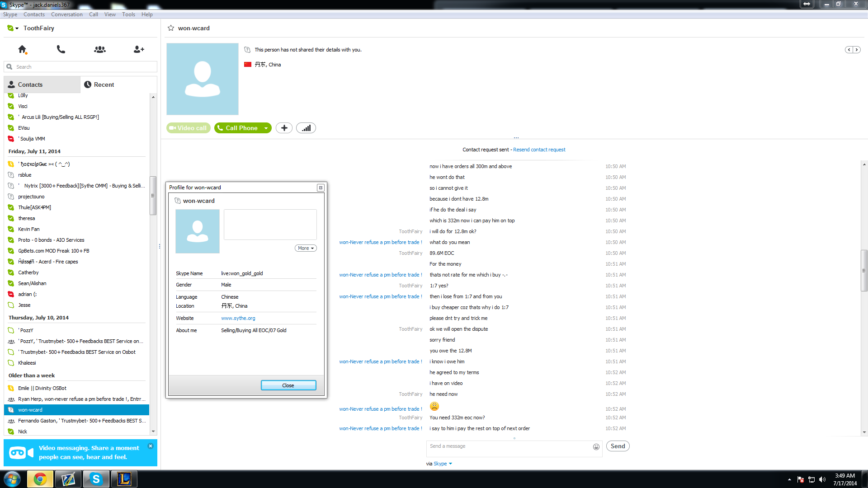
Task: Open the Call Phone dropdown arrow
Action: click(266, 128)
